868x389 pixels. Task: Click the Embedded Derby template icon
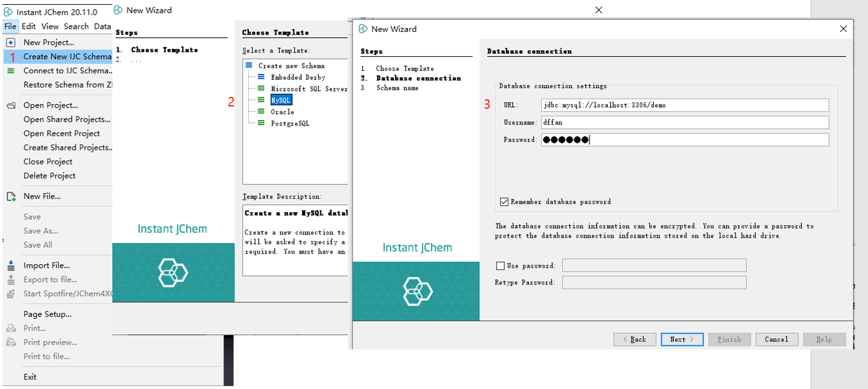(x=261, y=77)
